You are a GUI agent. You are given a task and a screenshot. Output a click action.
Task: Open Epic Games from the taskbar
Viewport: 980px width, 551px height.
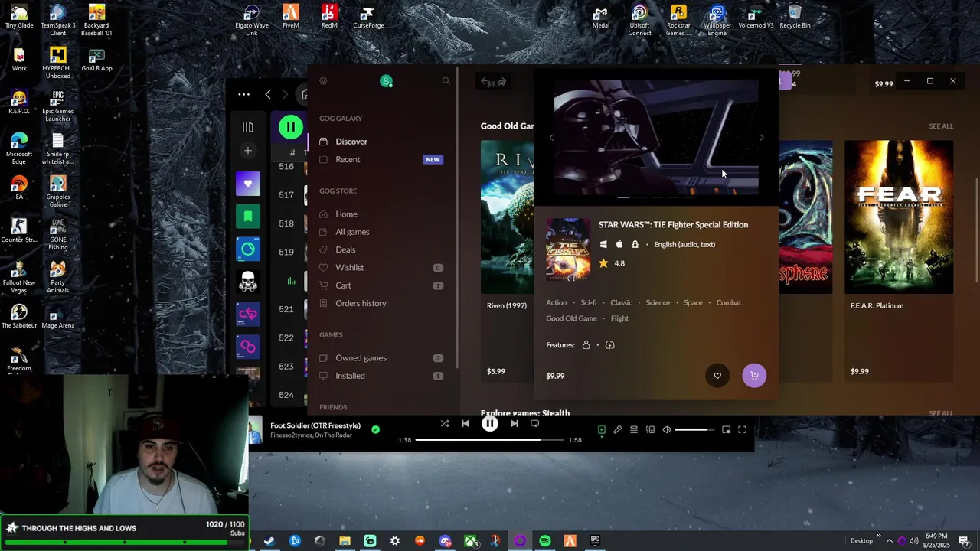[595, 541]
